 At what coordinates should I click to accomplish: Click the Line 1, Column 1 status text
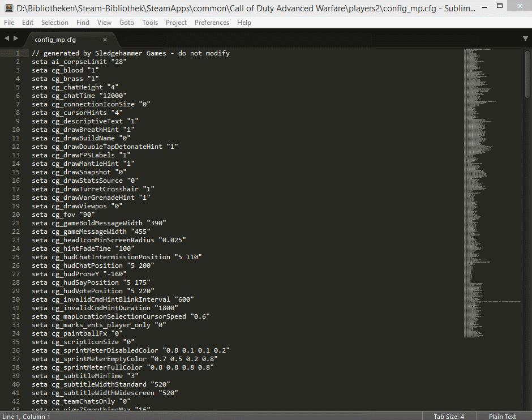point(26,416)
